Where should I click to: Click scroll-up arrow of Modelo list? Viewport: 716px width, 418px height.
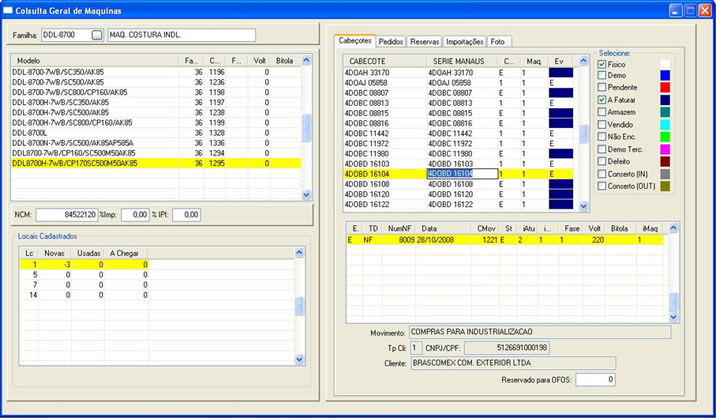point(306,60)
